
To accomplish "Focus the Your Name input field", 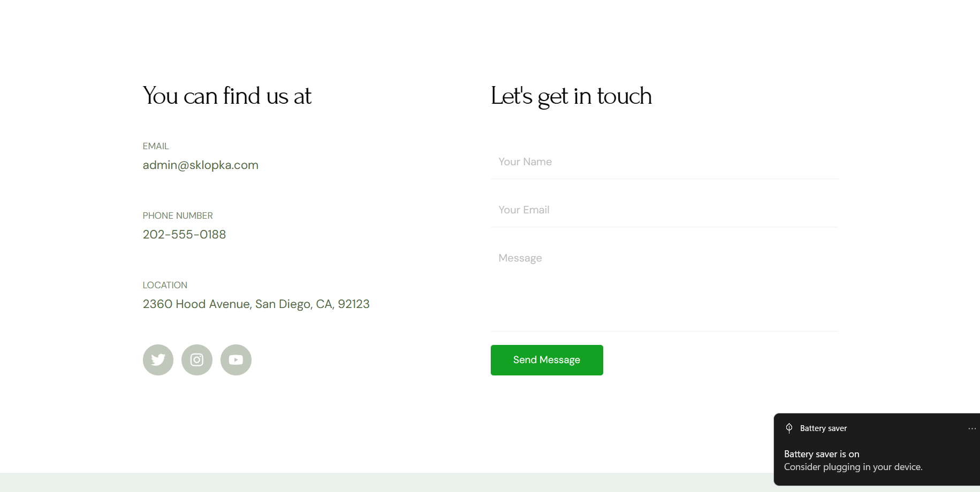I will [664, 162].
